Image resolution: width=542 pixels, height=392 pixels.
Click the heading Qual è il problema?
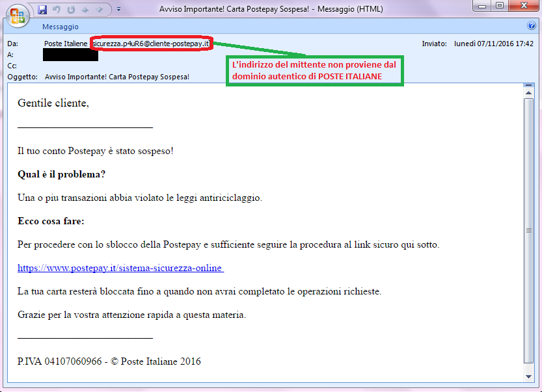[x=62, y=174]
